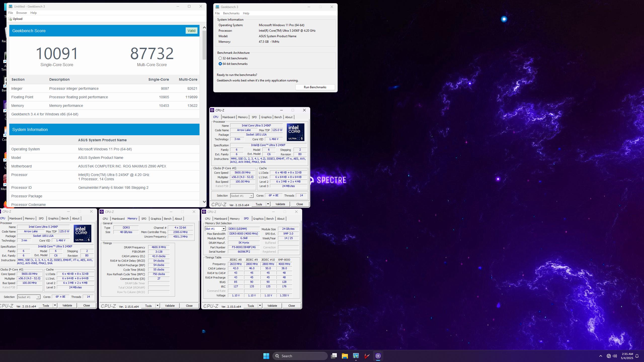Viewport: 644px width, 362px height.
Task: Show hidden system tray icons
Action: [x=601, y=356]
